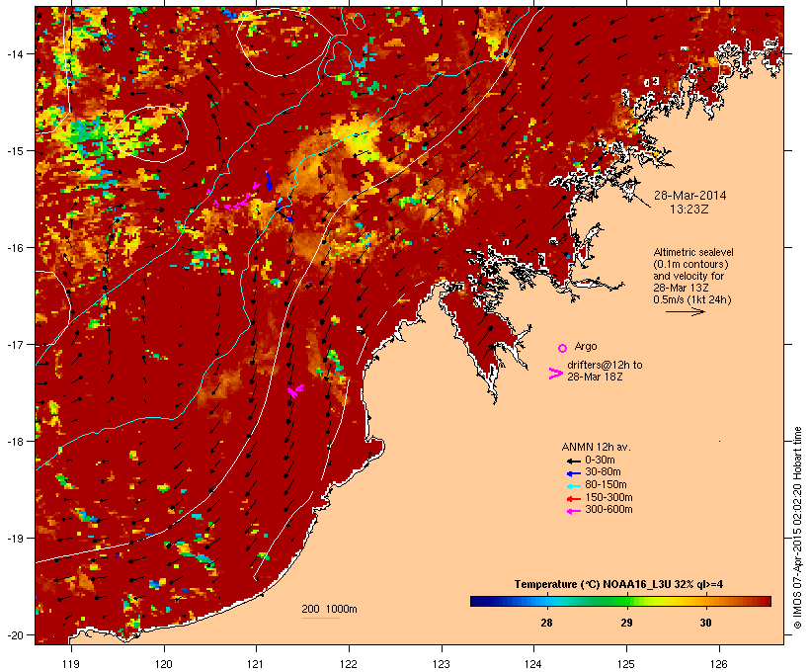This screenshot has width=810, height=672.
Task: Click the -17 latitude axis label
Action: pos(14,344)
